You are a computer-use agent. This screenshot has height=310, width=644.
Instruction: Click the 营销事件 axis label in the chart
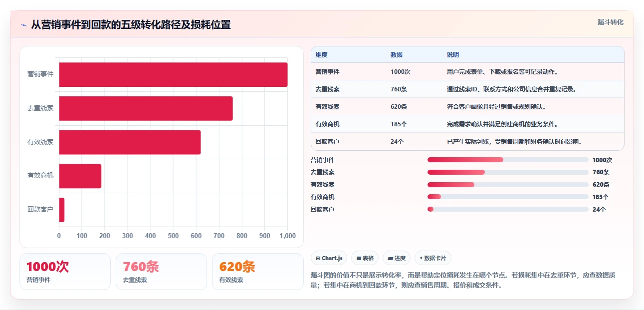pos(40,74)
